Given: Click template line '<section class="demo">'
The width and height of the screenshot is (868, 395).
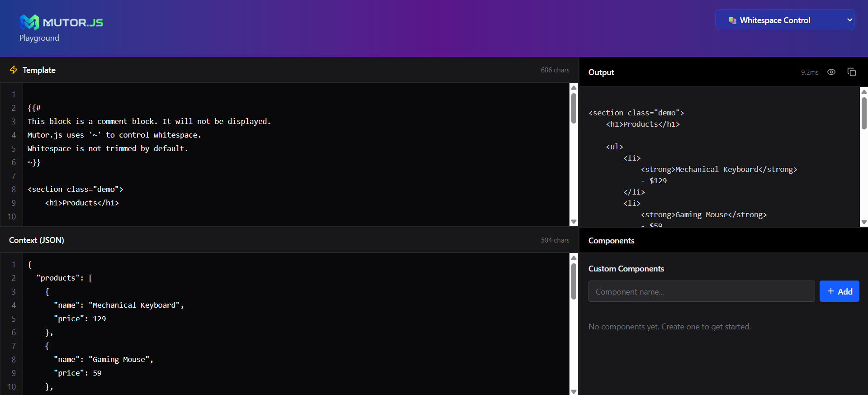Looking at the screenshot, I should coord(76,190).
